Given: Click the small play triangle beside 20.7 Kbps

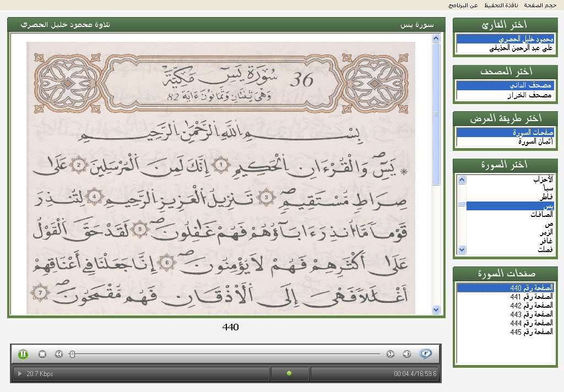Looking at the screenshot, I should (20, 374).
